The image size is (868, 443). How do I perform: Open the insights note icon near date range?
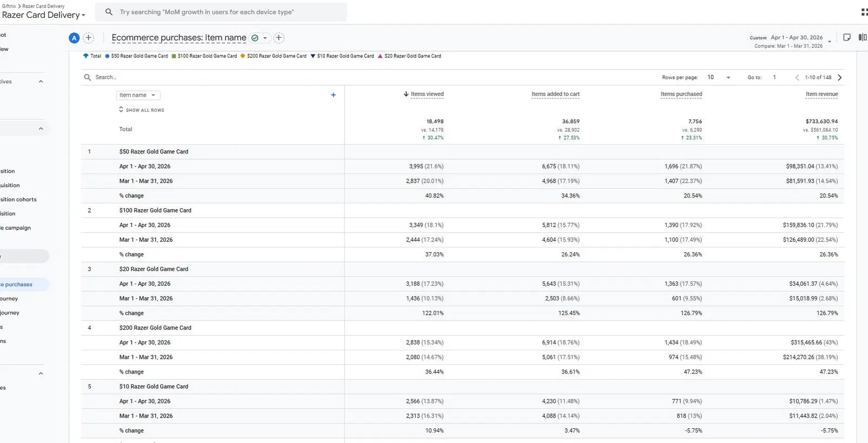tap(847, 37)
